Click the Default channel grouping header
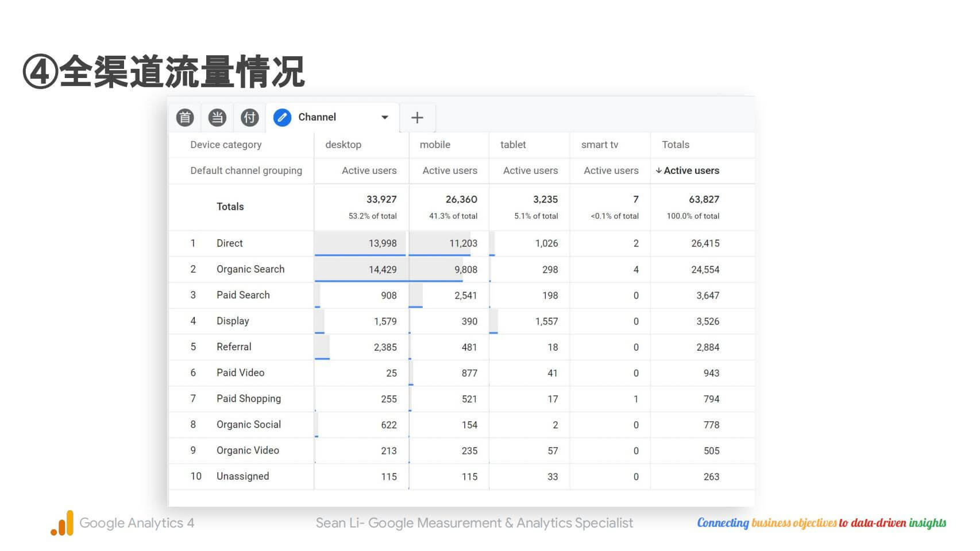 246,170
